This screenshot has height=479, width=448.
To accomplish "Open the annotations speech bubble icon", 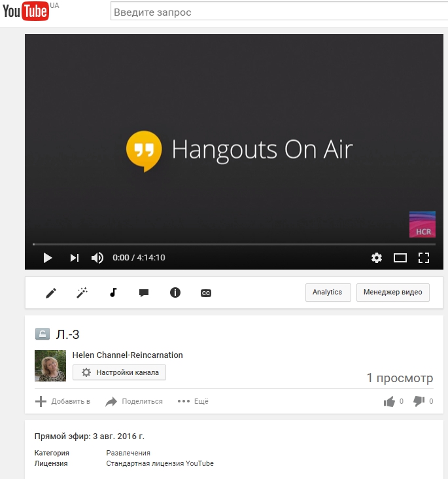I will pos(144,293).
